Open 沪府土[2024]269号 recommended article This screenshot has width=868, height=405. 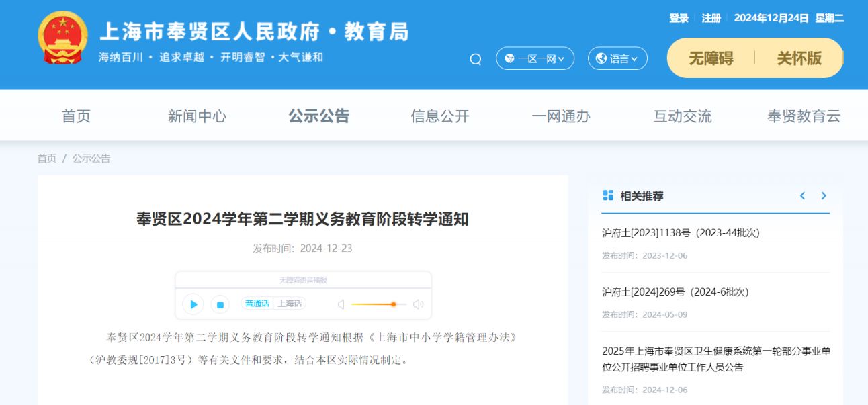675,292
